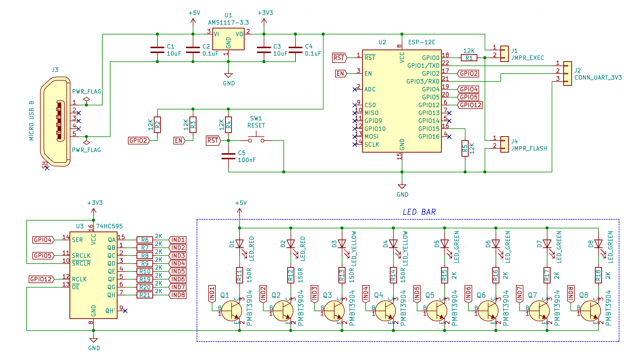Click the GPIO2 label at U2 pin 17
The image size is (637, 364).
click(x=468, y=74)
